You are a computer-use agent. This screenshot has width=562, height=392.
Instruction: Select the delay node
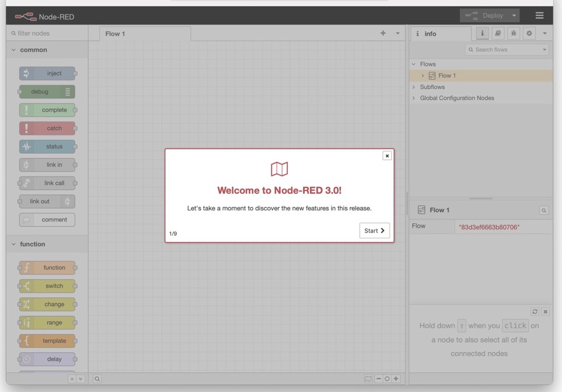tap(47, 359)
